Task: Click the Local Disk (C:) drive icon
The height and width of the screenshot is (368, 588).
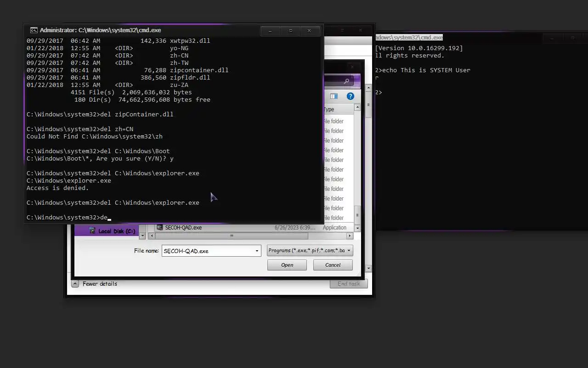Action: pos(92,231)
